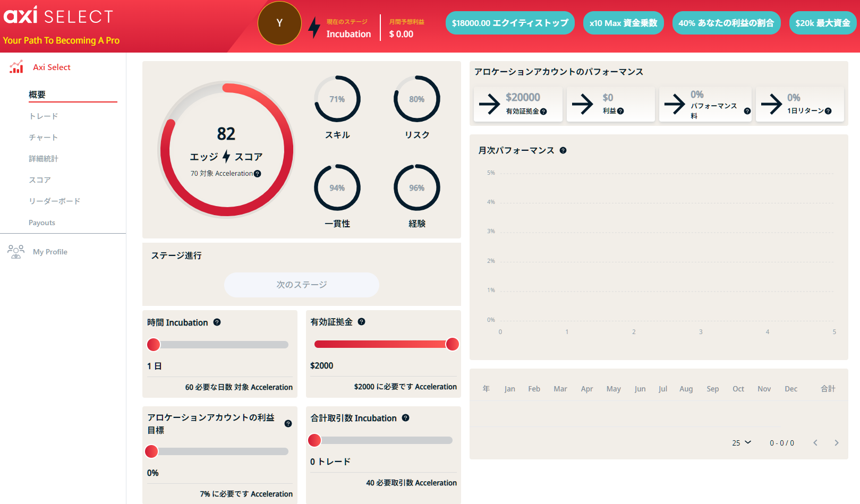Click the axi SELECT logo
Viewport: 860px width, 504px height.
pos(58,16)
